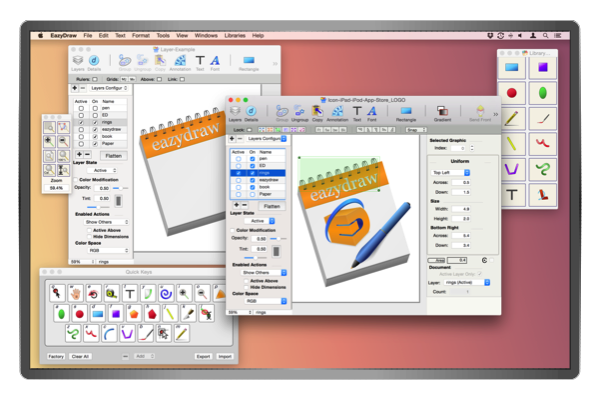Pick the knife tool in Quick Keys
Viewport: 600px width, 400px height.
188,314
